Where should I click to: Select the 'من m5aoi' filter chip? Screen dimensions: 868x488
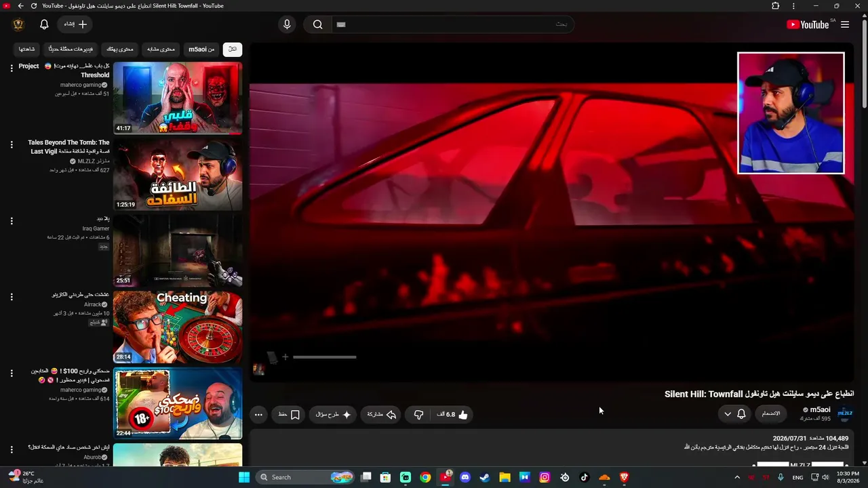201,49
